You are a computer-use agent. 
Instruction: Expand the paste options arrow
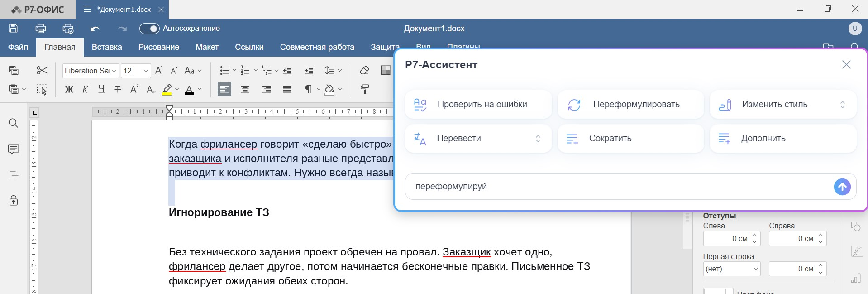[x=24, y=89]
